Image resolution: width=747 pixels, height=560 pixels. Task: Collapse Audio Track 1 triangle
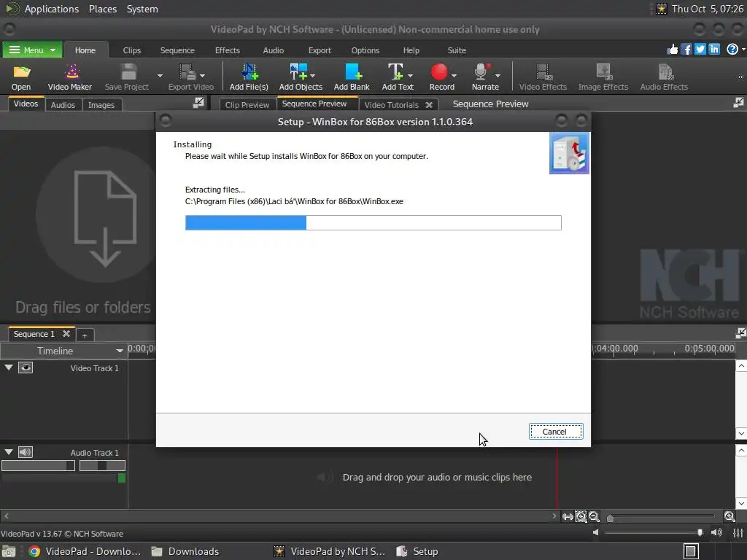pos(9,452)
